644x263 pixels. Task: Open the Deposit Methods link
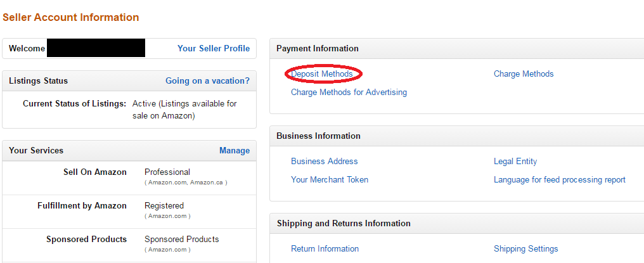click(x=321, y=74)
